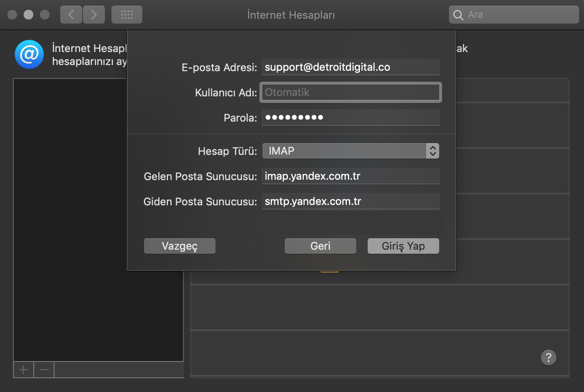
Task: Click the Internet Accounts @ icon
Action: [29, 54]
